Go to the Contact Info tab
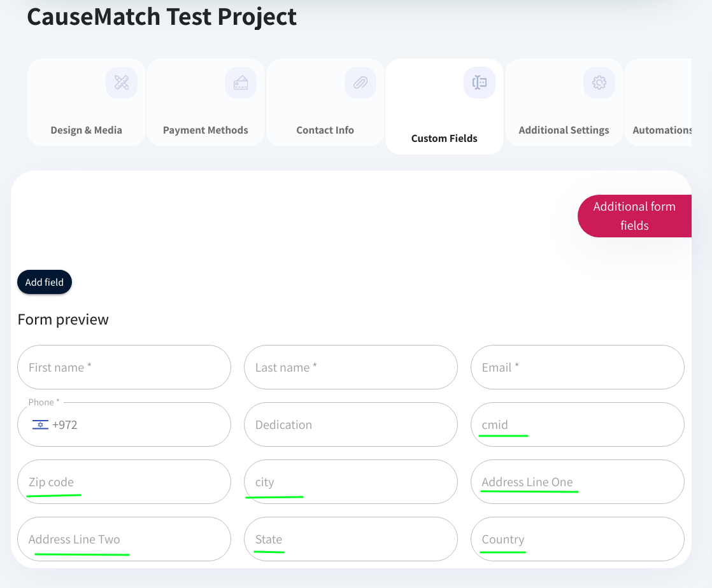The height and width of the screenshot is (588, 712). pos(325,102)
